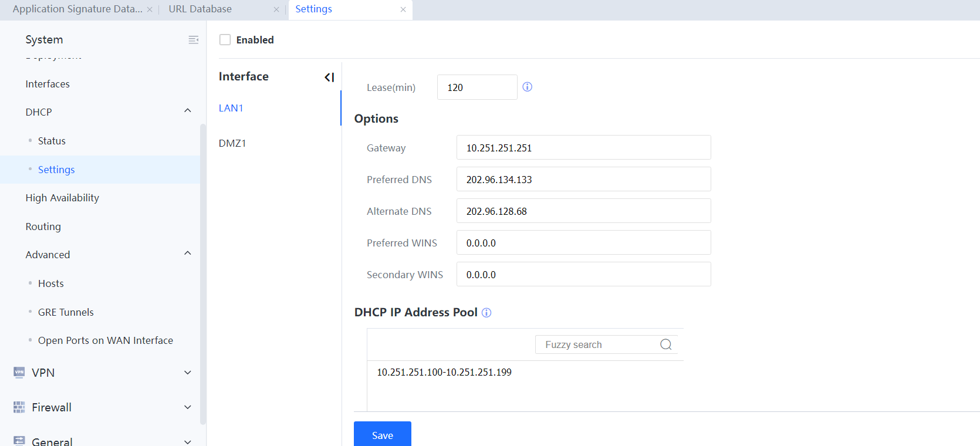Click the sidebar vertical scrollbar
The width and height of the screenshot is (980, 446).
[203, 270]
